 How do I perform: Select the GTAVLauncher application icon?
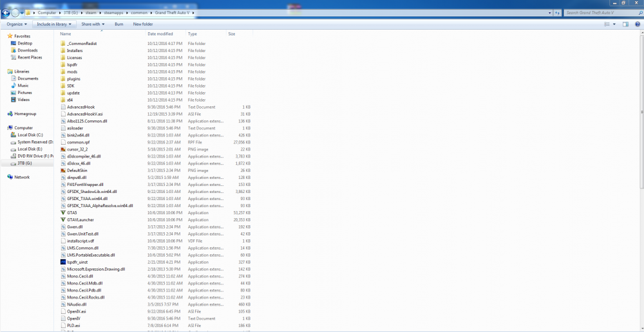point(63,220)
